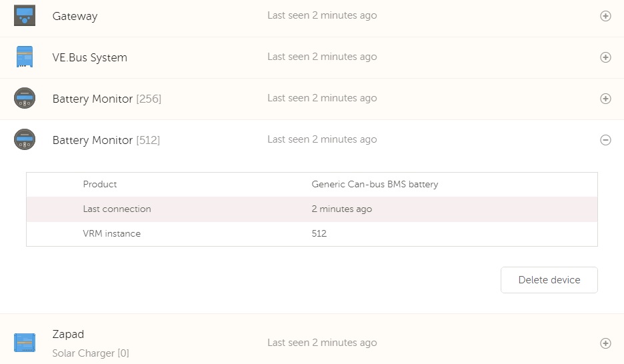Click the VE.Bus System inverter icon

(25, 57)
